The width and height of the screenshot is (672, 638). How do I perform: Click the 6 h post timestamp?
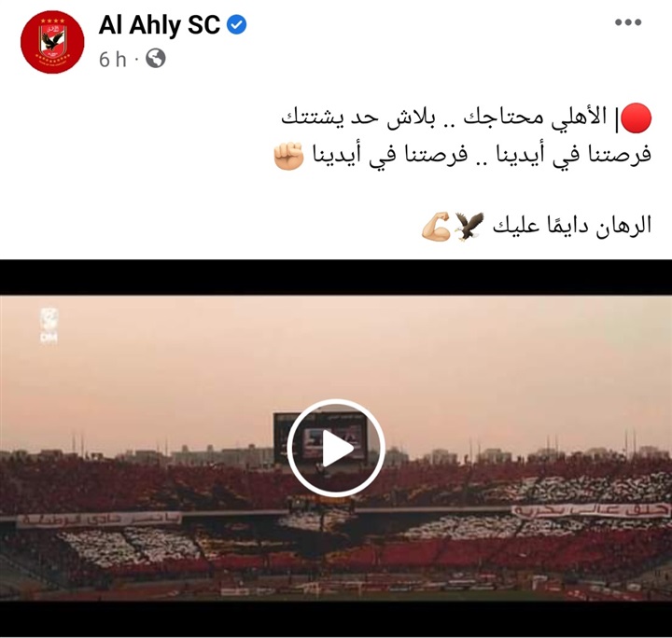pos(113,60)
